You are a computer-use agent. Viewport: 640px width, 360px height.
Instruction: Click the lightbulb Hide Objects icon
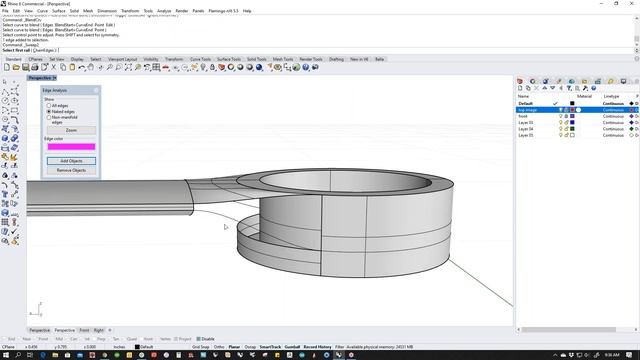pyautogui.click(x=203, y=67)
